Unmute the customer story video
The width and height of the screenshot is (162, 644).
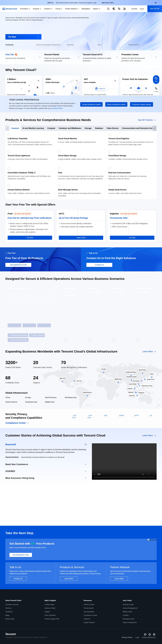coord(143,474)
